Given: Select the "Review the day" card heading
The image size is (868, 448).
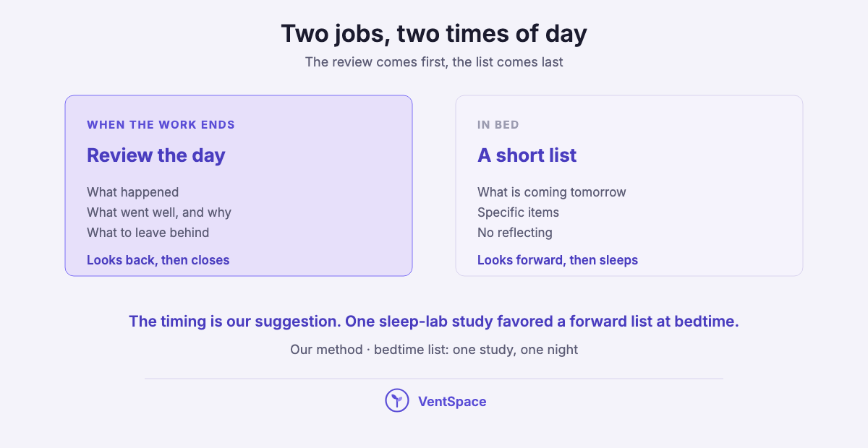Looking at the screenshot, I should (x=156, y=155).
